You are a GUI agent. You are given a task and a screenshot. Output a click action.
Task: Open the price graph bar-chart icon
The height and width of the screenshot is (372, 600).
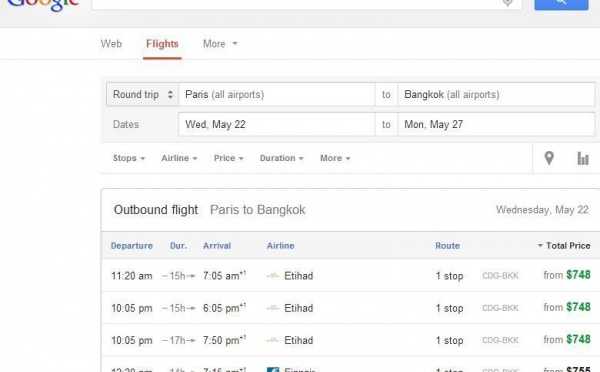click(583, 158)
